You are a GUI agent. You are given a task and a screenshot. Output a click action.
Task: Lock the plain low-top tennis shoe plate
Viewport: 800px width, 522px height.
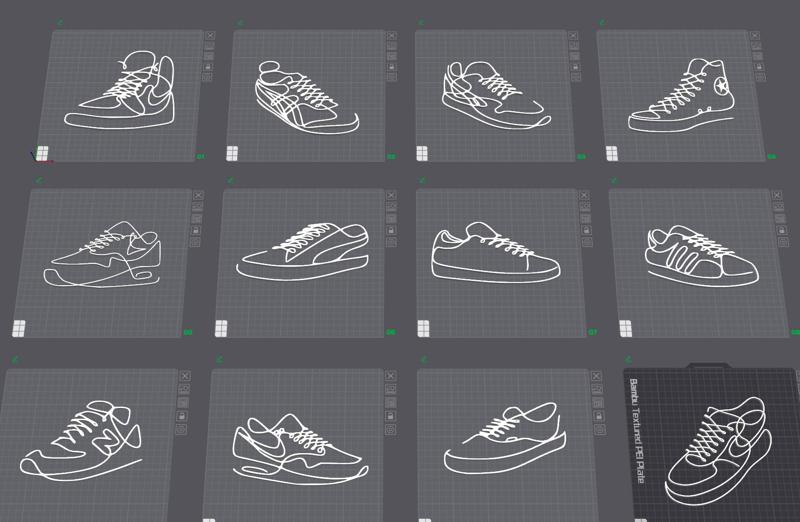tap(587, 231)
